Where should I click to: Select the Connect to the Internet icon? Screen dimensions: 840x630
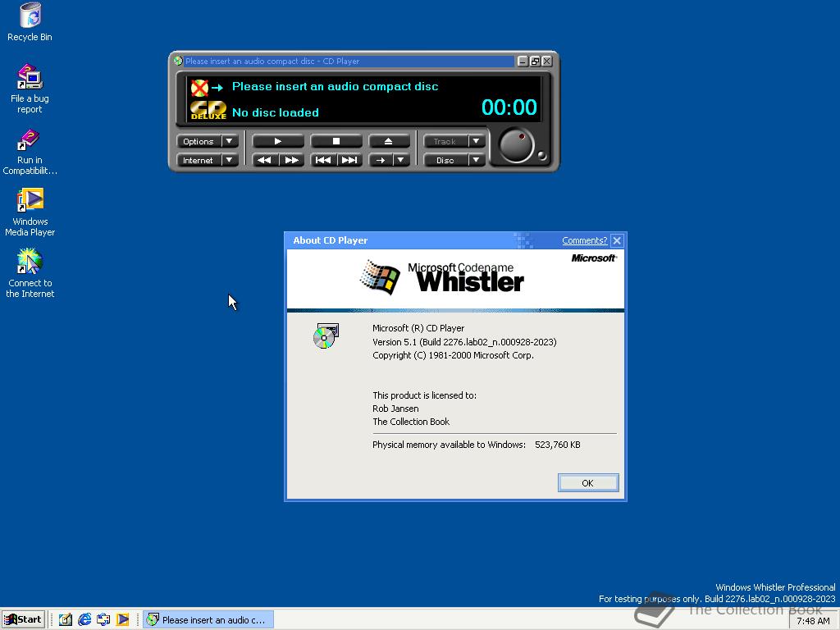tap(30, 274)
